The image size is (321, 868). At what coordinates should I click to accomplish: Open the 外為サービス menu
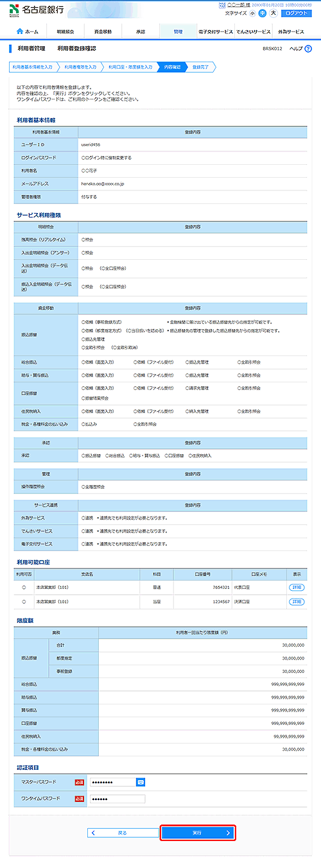point(291,31)
